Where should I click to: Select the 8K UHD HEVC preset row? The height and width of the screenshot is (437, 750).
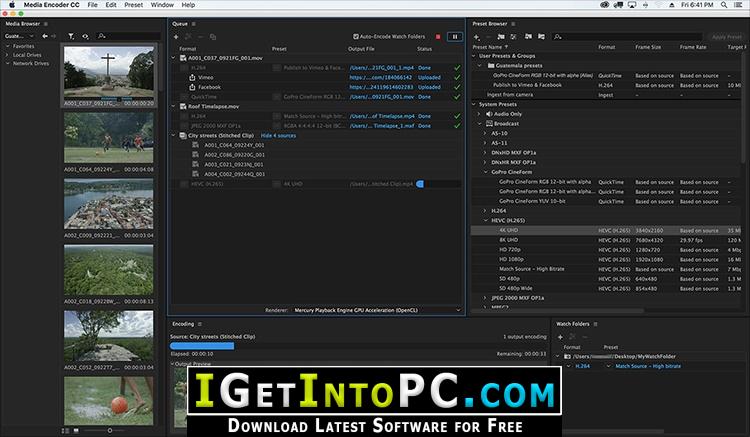607,240
